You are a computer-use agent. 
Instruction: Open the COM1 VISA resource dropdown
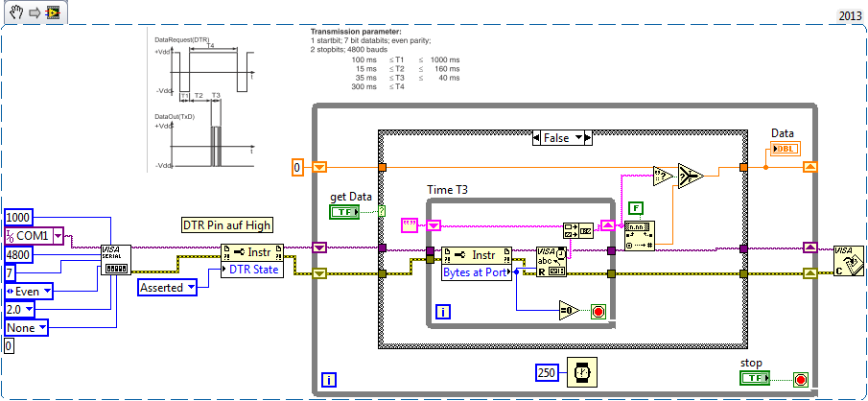coord(58,236)
